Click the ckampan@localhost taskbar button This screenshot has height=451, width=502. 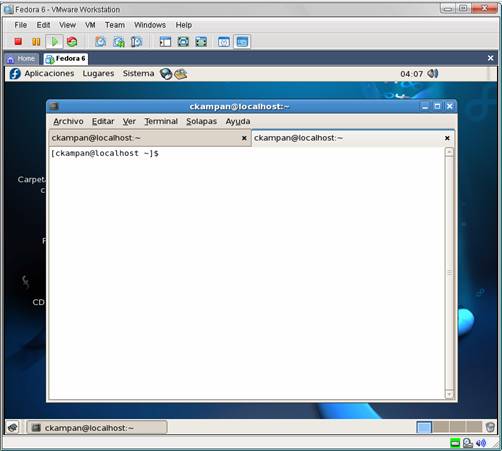click(97, 427)
